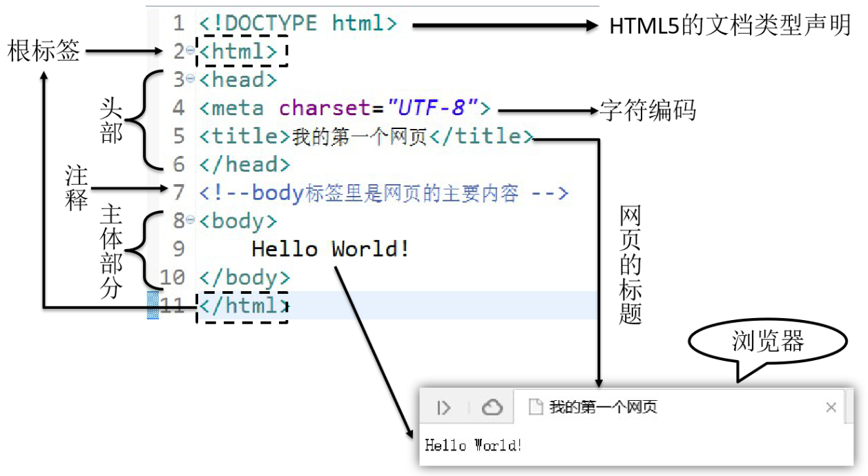This screenshot has height=476, width=868.
Task: Collapse the <body> section fold on line 8
Action: 191,221
